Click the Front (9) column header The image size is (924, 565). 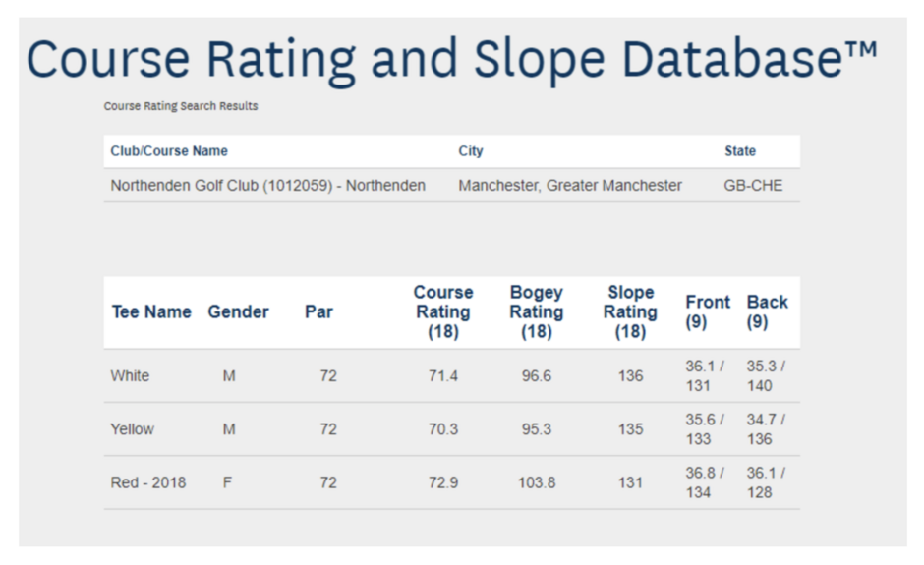pyautogui.click(x=707, y=311)
